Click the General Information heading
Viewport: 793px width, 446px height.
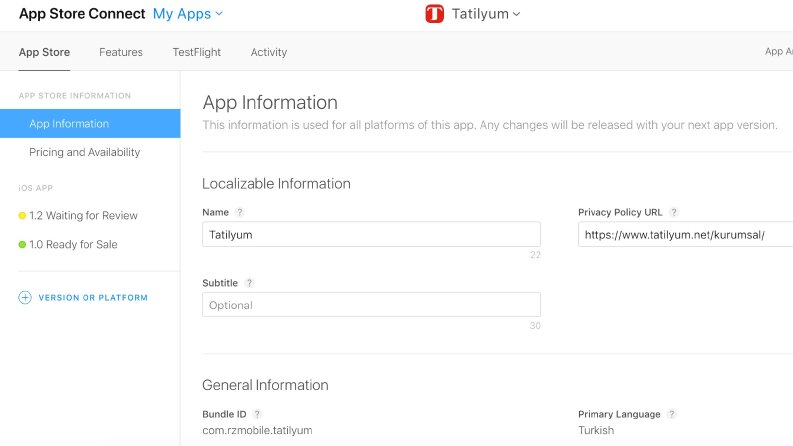(x=265, y=385)
